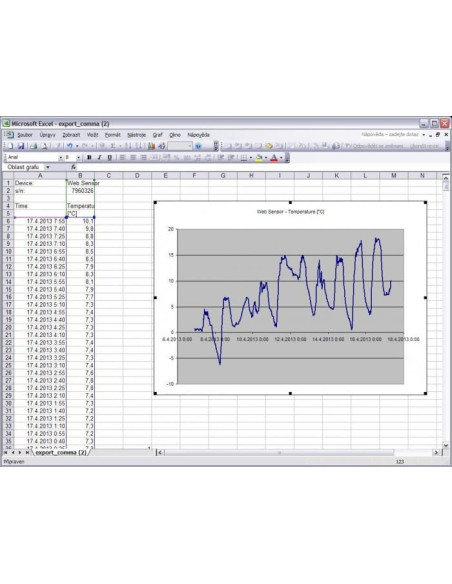452x584 pixels.
Task: Open the Nápověda menu
Action: click(x=198, y=135)
